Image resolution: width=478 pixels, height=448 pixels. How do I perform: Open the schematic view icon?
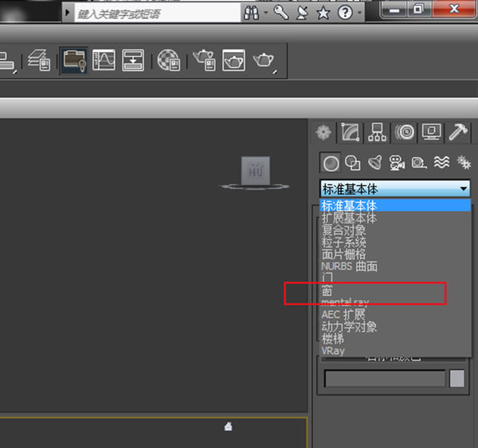tap(133, 60)
